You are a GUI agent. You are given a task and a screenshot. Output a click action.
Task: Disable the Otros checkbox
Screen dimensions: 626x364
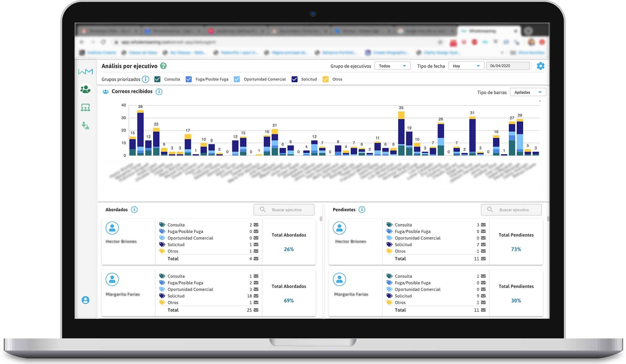(x=326, y=79)
